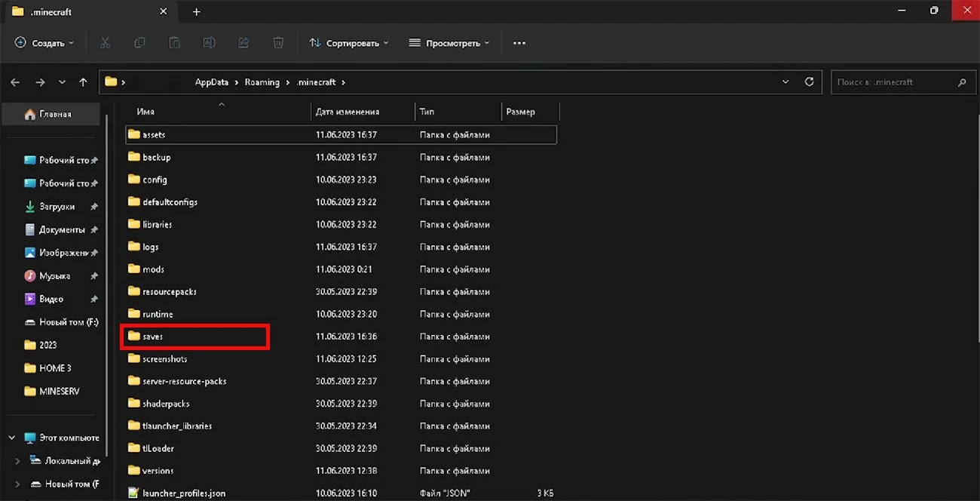980x501 pixels.
Task: Click the Copy icon in toolbar
Action: coord(139,43)
